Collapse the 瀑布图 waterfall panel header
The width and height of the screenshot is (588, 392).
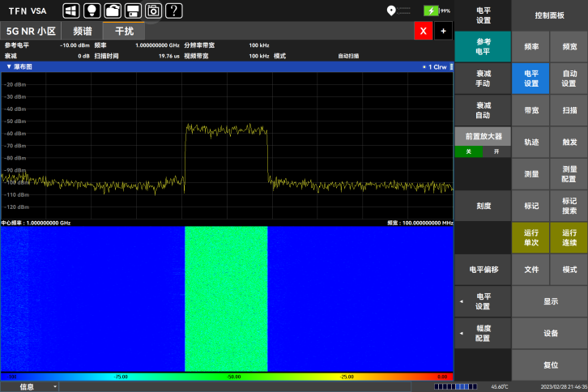(x=9, y=66)
